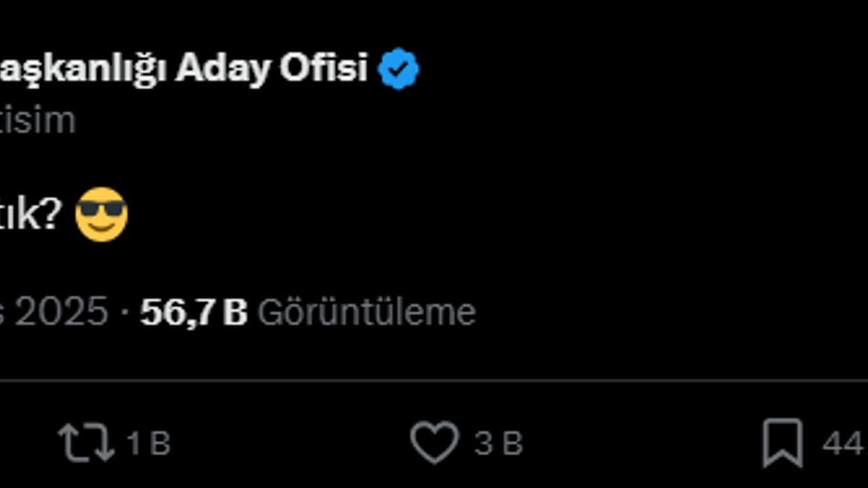Click the word "Aday" in the account name
Image resolution: width=868 pixels, height=488 pixels.
222,68
